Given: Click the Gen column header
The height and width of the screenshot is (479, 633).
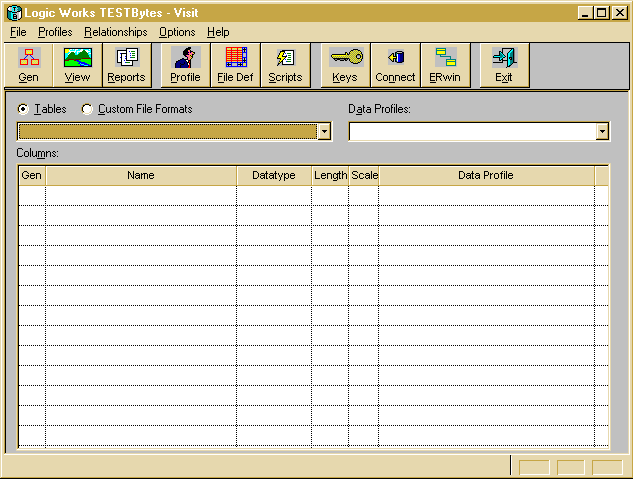Looking at the screenshot, I should pyautogui.click(x=32, y=176).
